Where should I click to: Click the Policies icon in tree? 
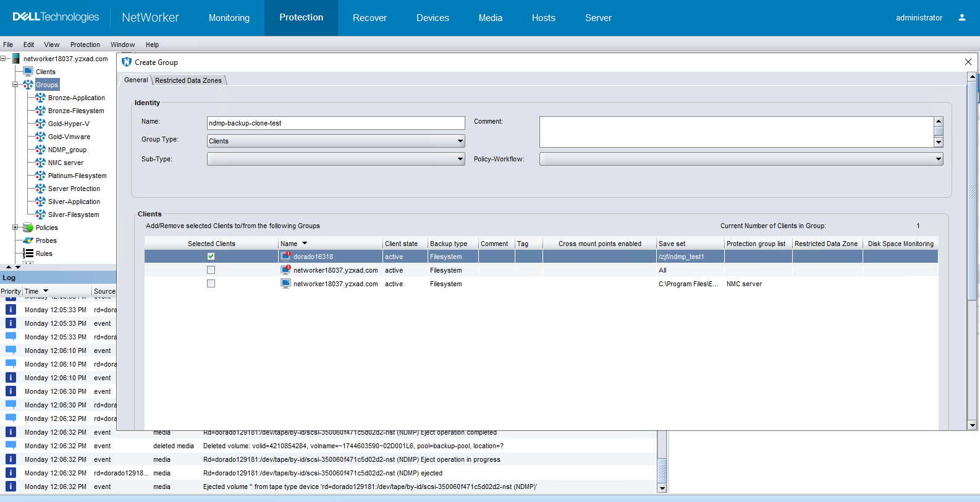[28, 228]
